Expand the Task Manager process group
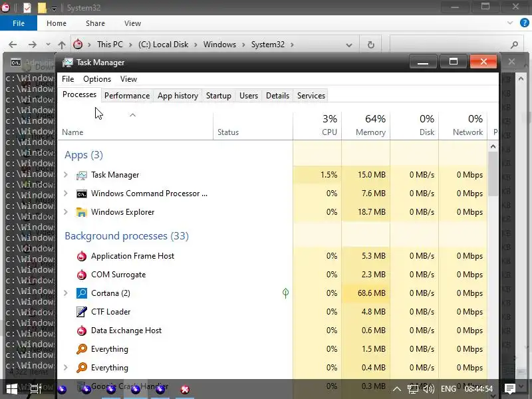The height and width of the screenshot is (399, 532). click(x=66, y=175)
